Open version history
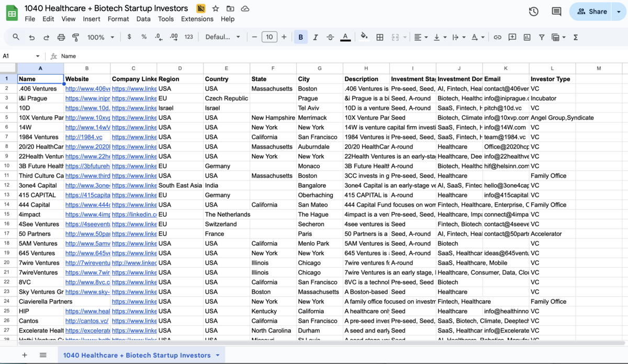Viewport: 628px width, 364px height. tap(533, 10)
